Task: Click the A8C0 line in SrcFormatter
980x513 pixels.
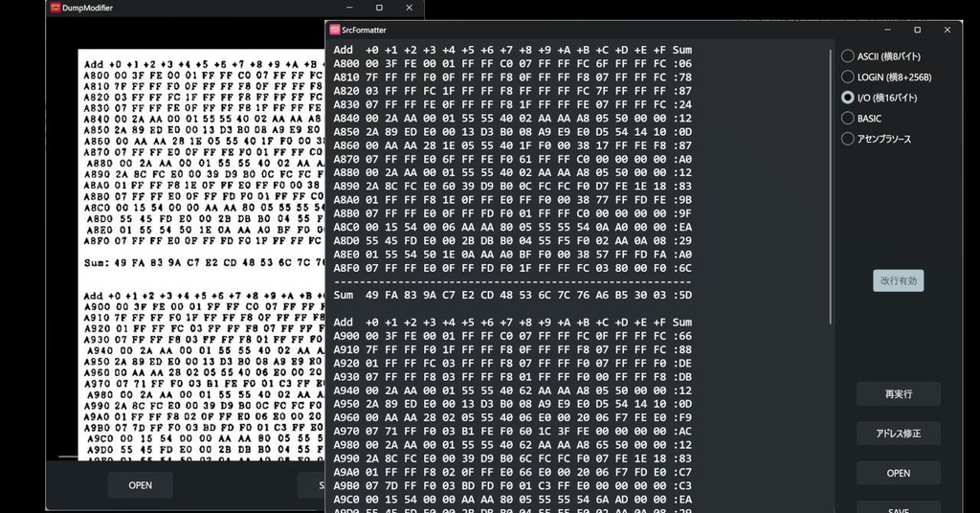Action: (x=513, y=227)
